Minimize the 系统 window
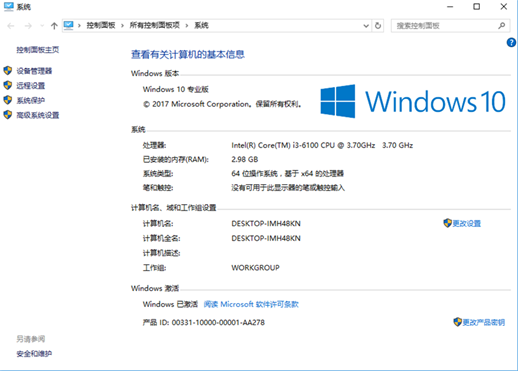Viewport: 518px width, 371px height. (x=450, y=7)
